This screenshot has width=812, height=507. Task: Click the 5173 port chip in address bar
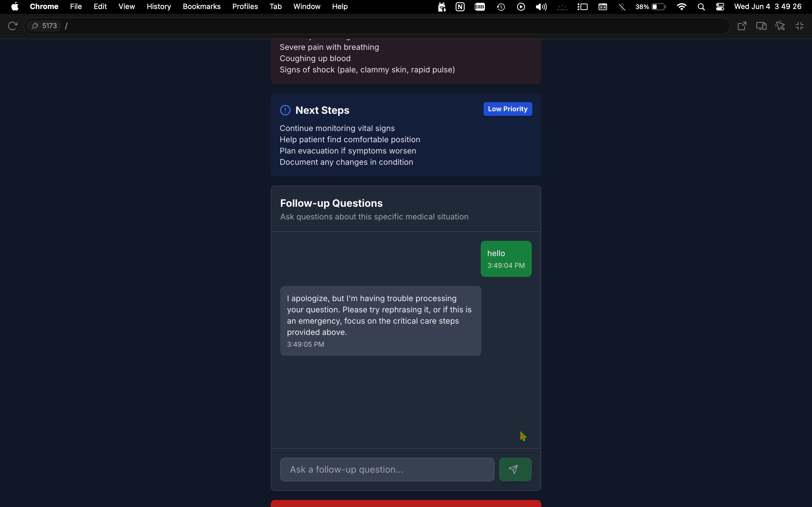pos(45,26)
